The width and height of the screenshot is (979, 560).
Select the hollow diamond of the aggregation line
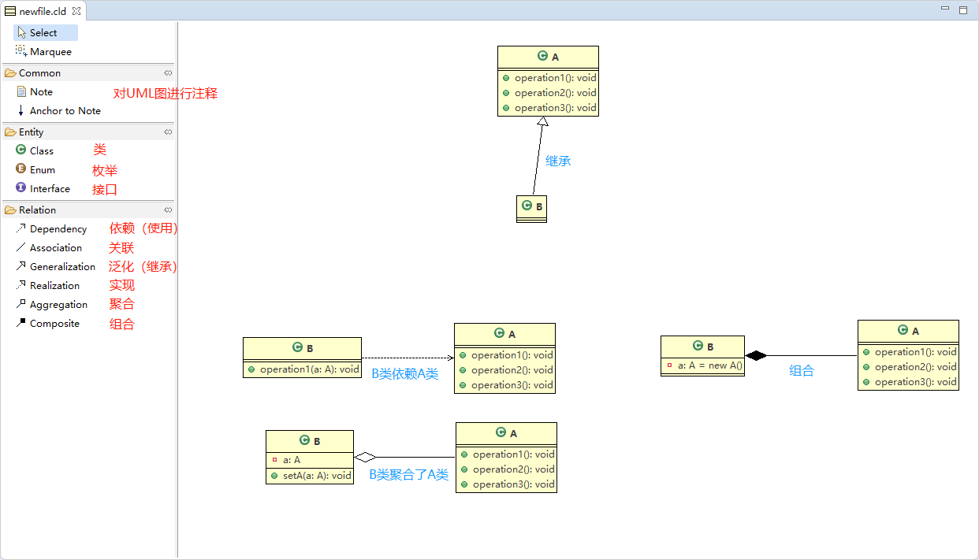[365, 457]
